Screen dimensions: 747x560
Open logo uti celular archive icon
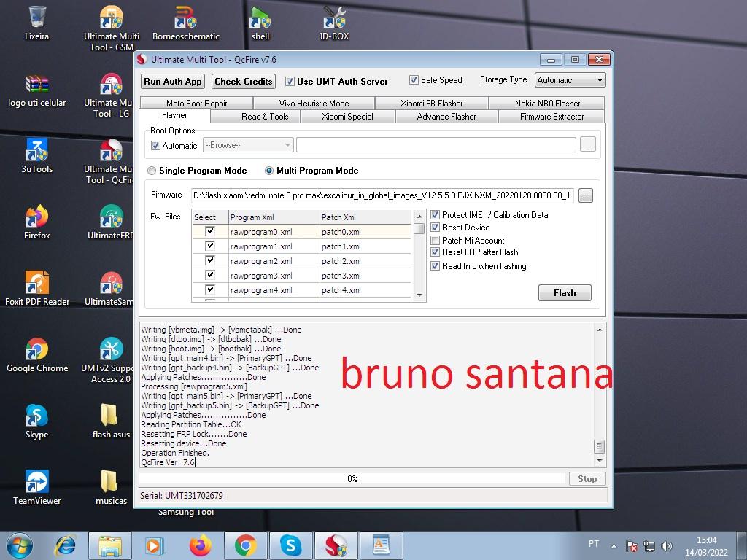[36, 90]
